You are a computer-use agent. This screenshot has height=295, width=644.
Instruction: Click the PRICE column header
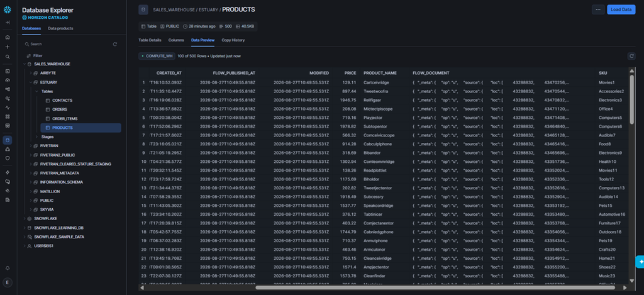[x=350, y=73]
